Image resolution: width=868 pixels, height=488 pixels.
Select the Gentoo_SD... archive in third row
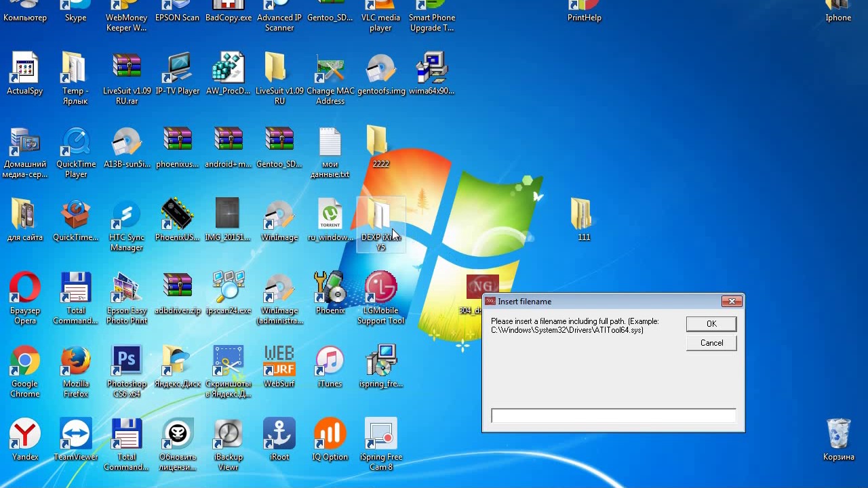[x=279, y=146]
